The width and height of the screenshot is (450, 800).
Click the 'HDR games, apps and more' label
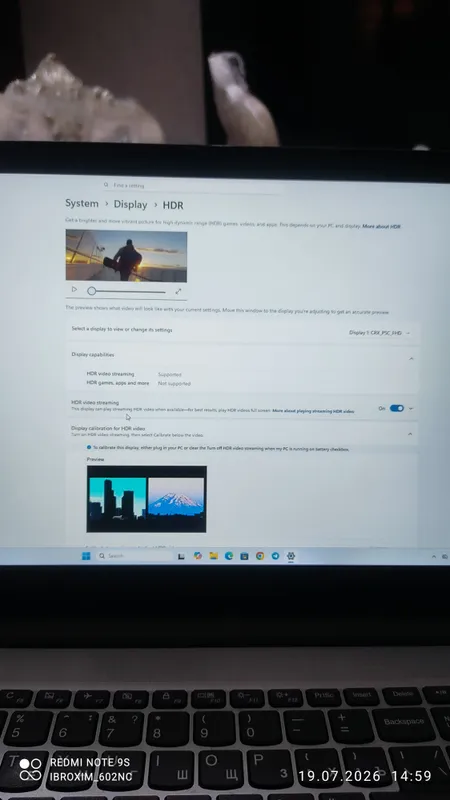coord(118,383)
